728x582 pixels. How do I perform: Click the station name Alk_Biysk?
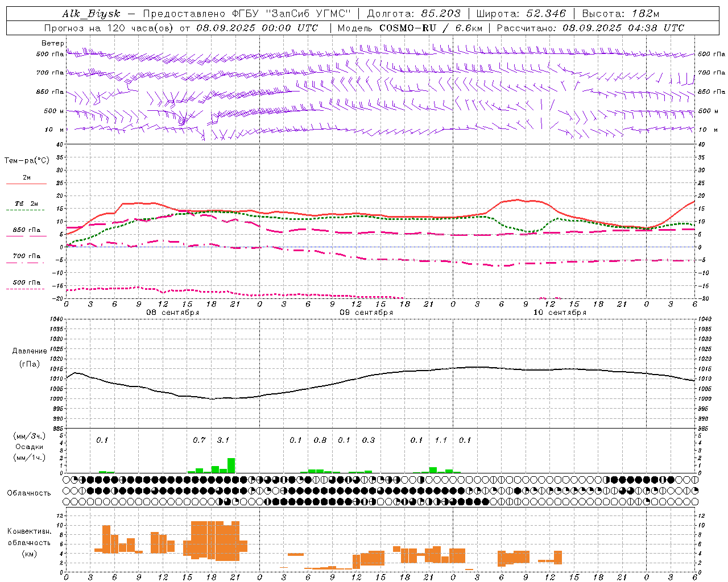91,14
